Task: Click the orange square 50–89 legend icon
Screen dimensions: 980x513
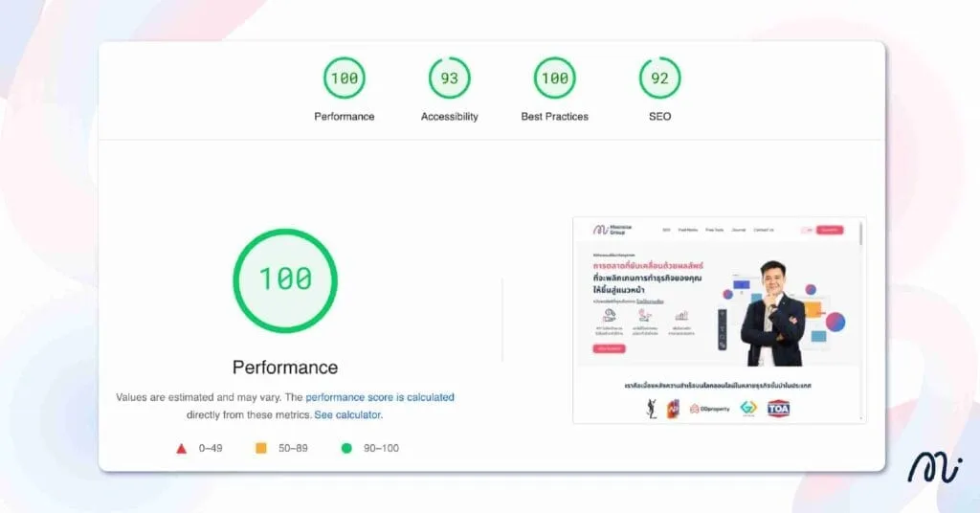Action: [261, 448]
